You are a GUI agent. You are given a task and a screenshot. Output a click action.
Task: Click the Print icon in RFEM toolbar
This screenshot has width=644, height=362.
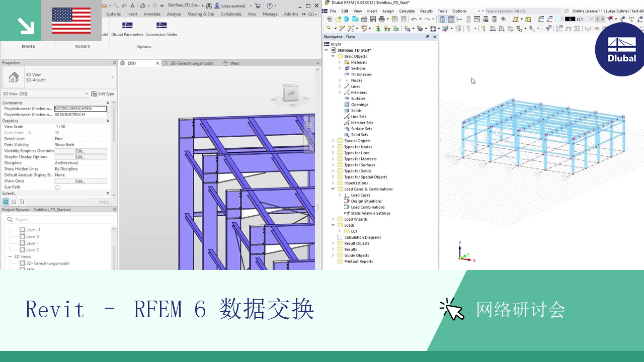point(382,19)
